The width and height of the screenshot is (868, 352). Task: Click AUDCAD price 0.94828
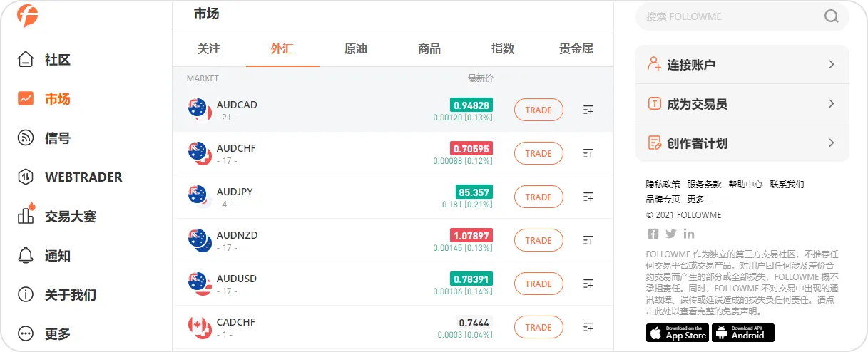(471, 105)
